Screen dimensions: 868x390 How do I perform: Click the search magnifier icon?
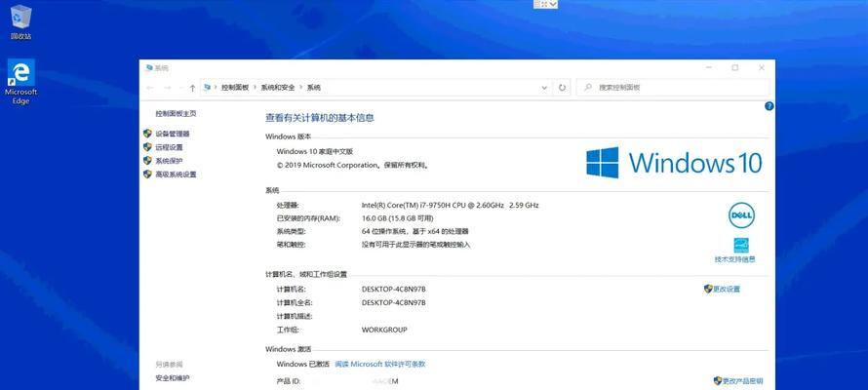pos(588,88)
